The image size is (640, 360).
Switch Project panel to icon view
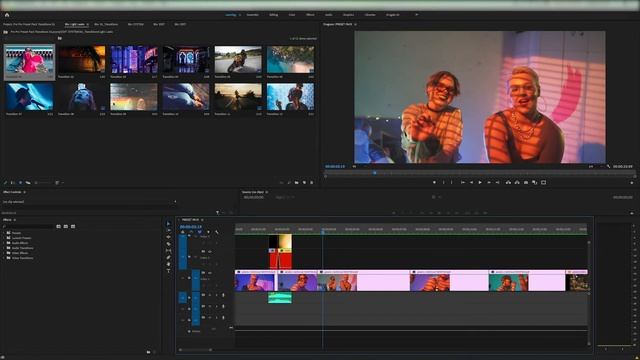pyautogui.click(x=20, y=182)
